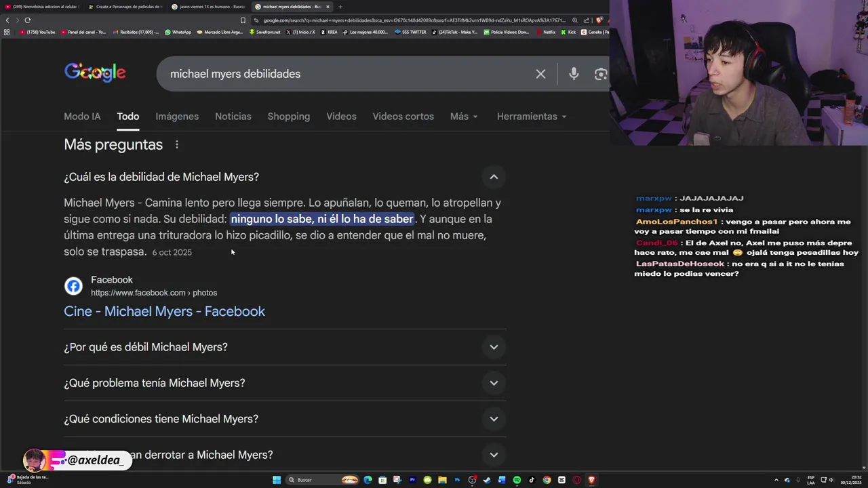Open the Windows Start menu
This screenshot has height=488, width=868.
tap(277, 480)
